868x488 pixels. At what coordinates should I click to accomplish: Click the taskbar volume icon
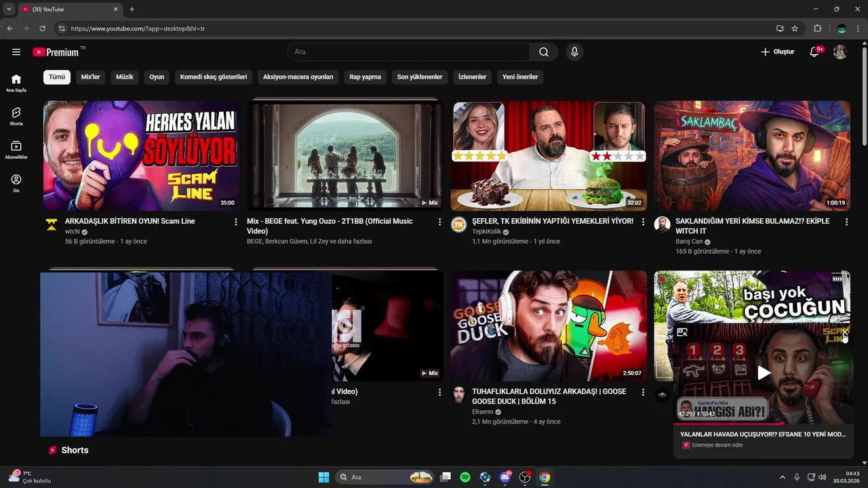(822, 477)
